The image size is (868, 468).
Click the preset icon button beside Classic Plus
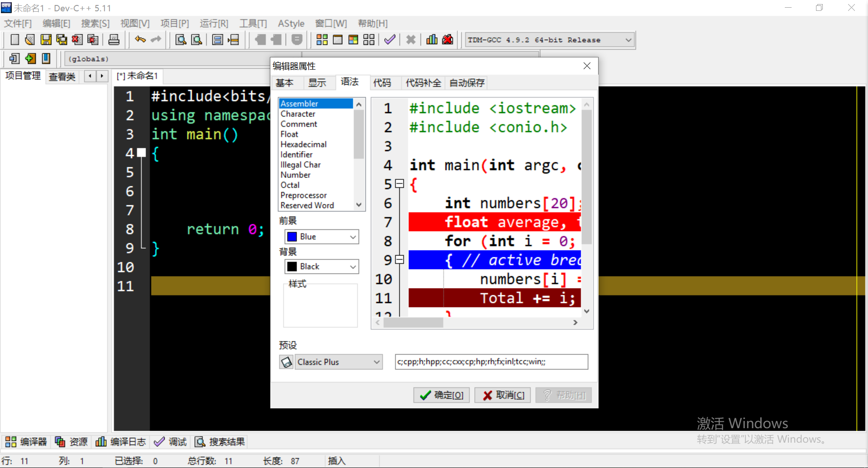point(286,362)
